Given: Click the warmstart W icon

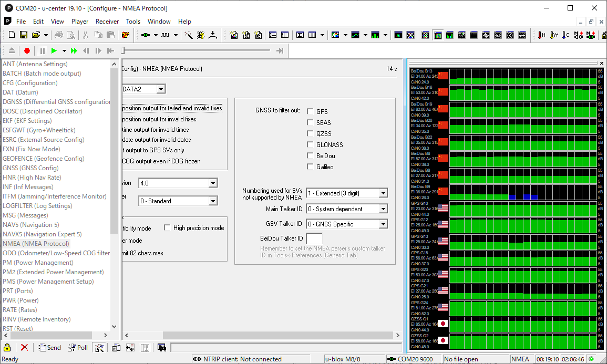Looking at the screenshot, I should pyautogui.click(x=553, y=35).
